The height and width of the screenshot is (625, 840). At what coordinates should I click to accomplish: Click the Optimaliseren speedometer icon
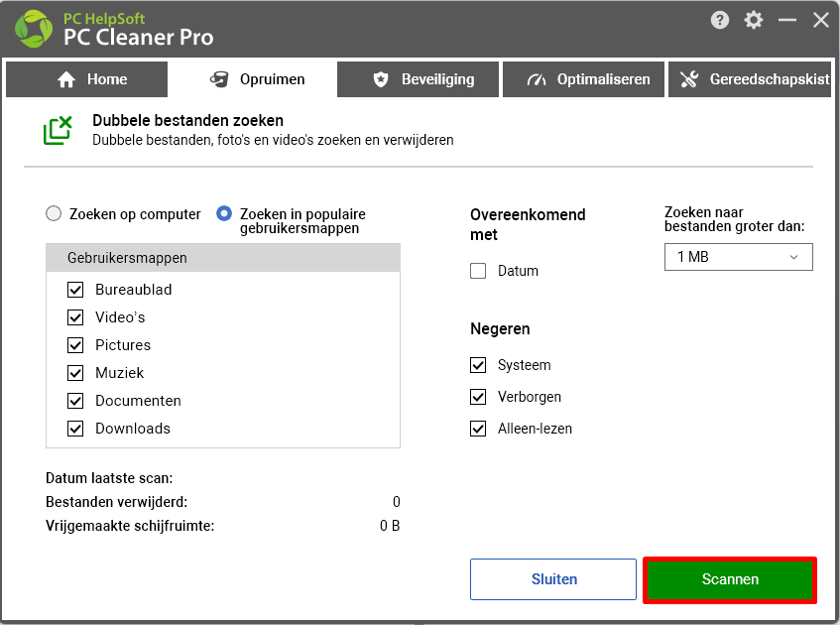(537, 80)
